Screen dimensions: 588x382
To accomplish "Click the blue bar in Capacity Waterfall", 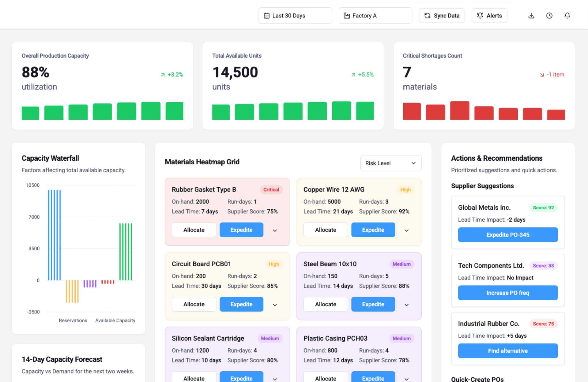I will 55,235.
